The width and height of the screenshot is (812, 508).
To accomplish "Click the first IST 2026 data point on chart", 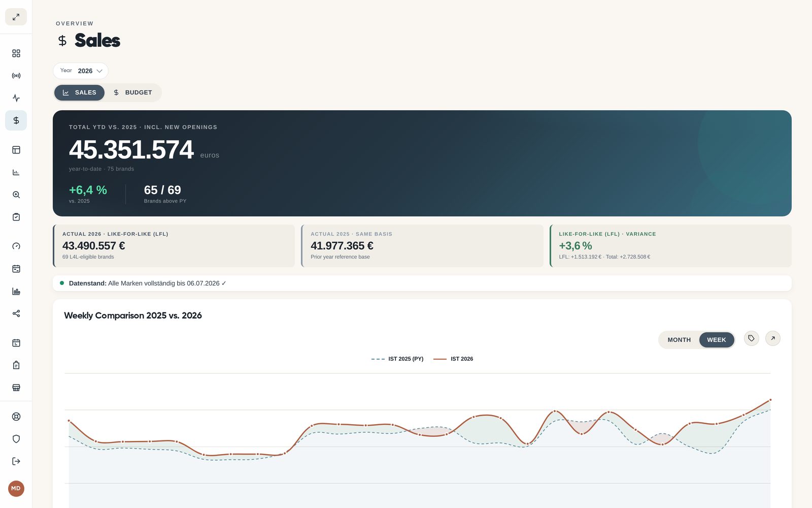I will tap(69, 421).
